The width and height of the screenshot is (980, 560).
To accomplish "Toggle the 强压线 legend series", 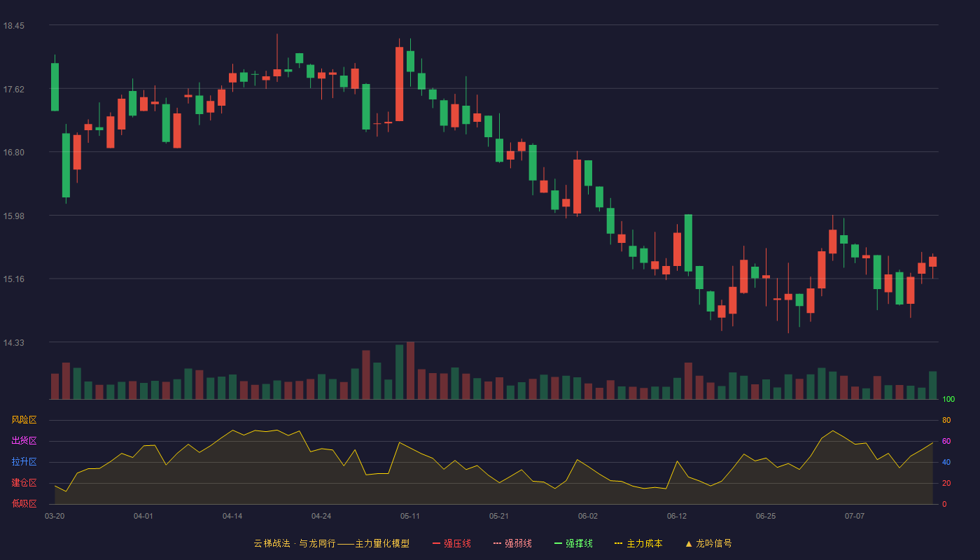I will coord(451,543).
